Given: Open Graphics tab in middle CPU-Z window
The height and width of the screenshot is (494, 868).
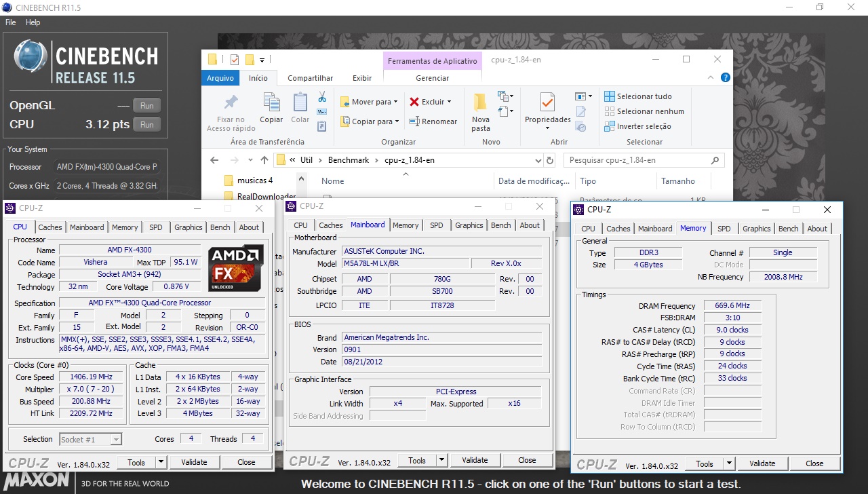Looking at the screenshot, I should point(469,225).
